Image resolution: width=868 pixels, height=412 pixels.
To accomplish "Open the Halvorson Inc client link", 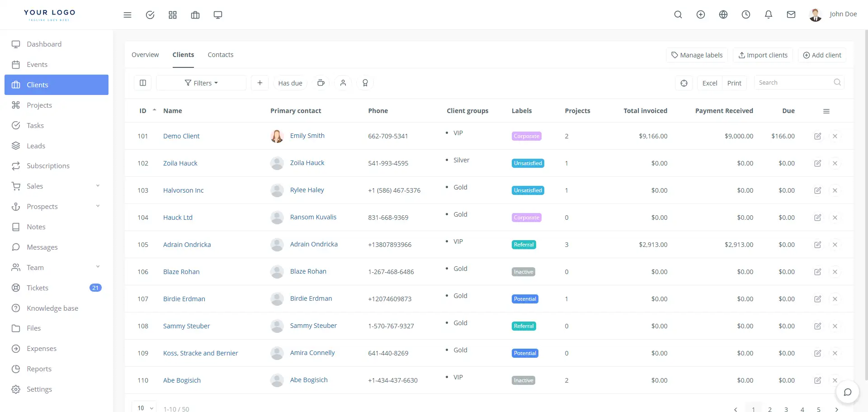I will (x=183, y=190).
